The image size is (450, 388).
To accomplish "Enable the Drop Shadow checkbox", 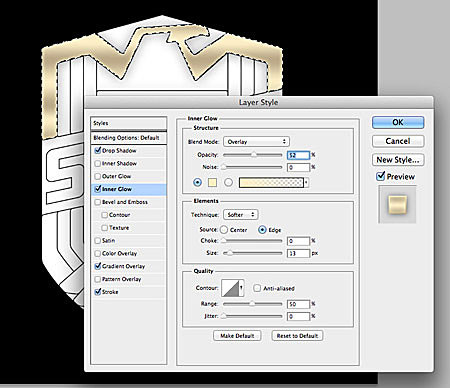I will coord(98,151).
